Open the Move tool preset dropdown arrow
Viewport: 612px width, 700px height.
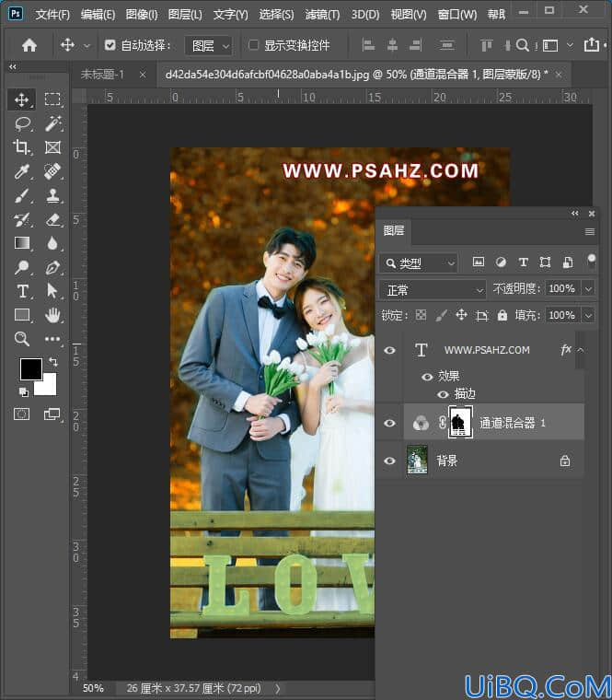point(87,45)
